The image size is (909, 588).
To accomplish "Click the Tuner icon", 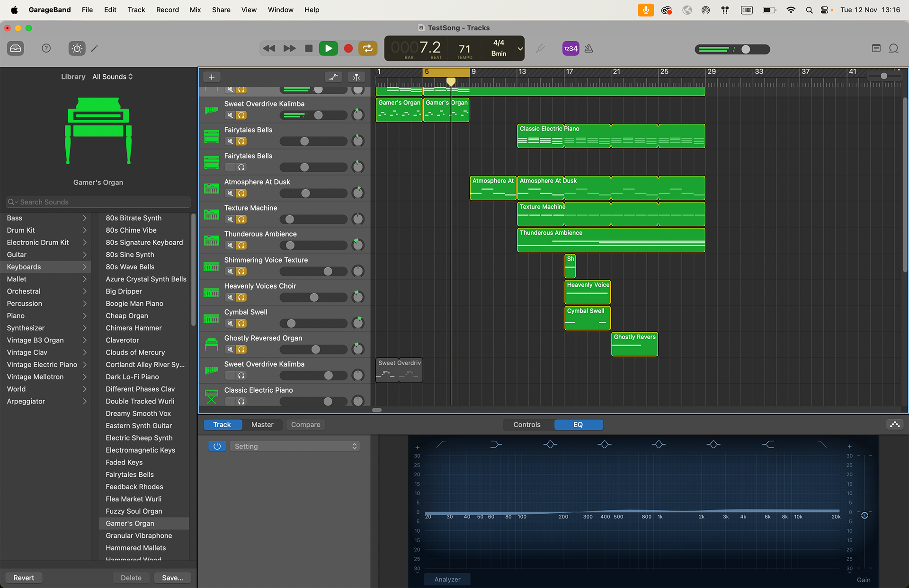I will 540,48.
